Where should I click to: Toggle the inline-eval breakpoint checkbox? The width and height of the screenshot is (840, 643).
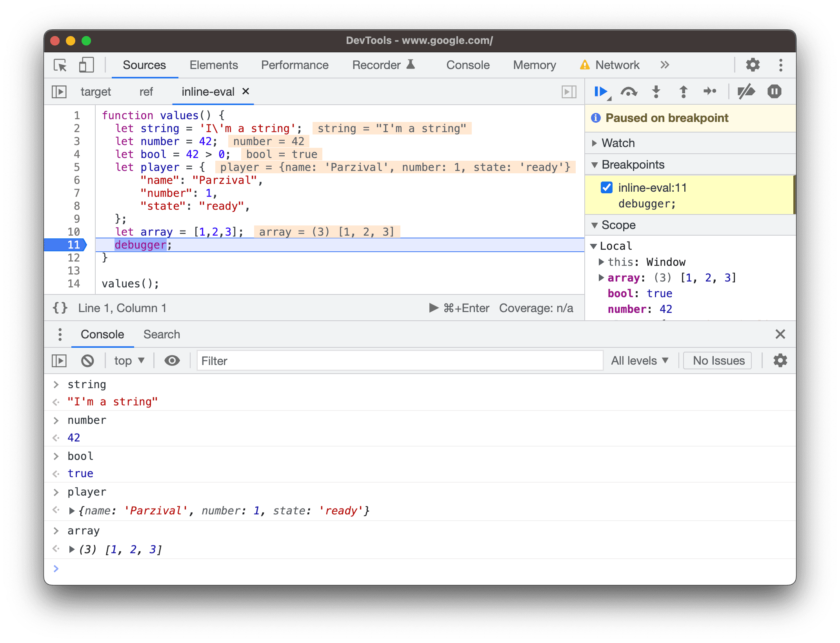pos(603,187)
